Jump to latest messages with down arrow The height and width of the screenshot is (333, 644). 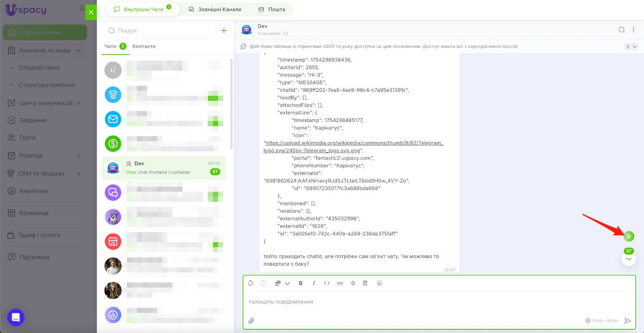coord(629,259)
